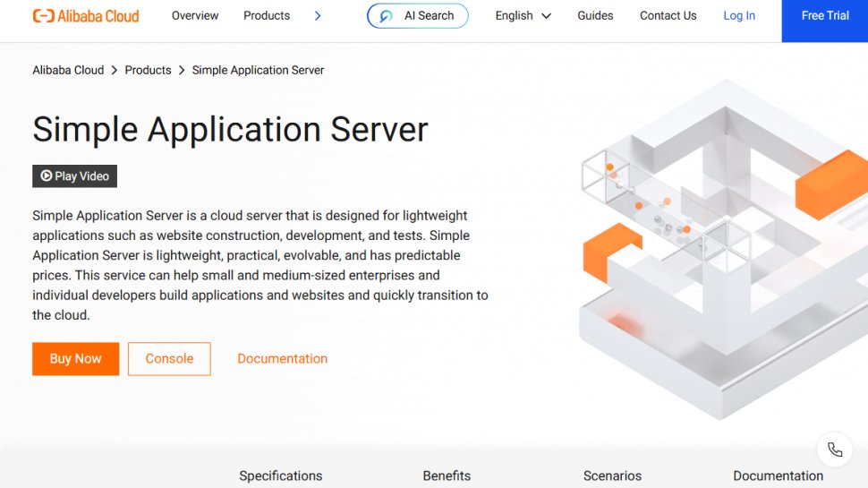868x488 pixels.
Task: Open the Products nav menu
Action: tap(267, 15)
